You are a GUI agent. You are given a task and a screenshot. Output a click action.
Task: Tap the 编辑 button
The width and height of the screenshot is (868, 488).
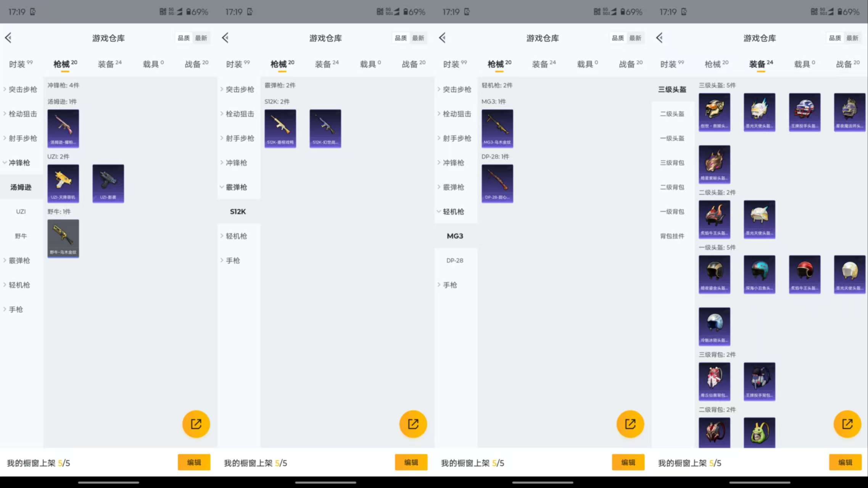pos(194,462)
